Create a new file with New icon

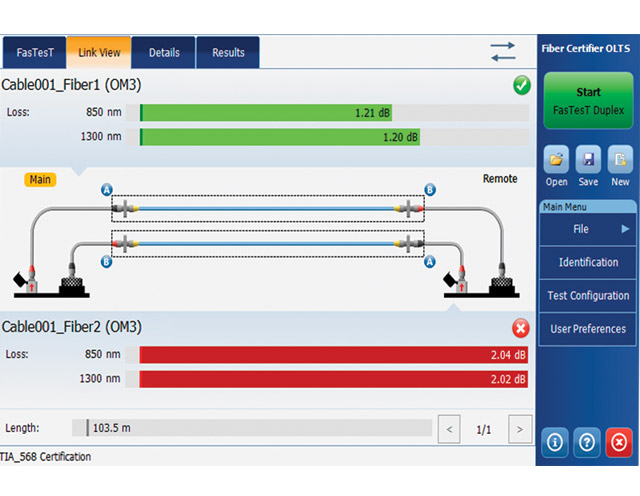(x=620, y=159)
